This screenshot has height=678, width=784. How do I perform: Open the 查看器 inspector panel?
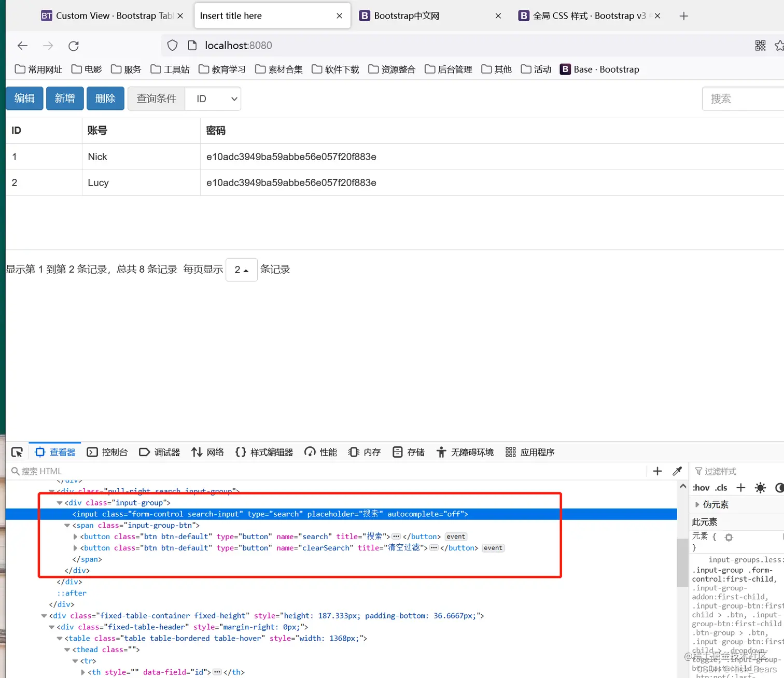55,453
